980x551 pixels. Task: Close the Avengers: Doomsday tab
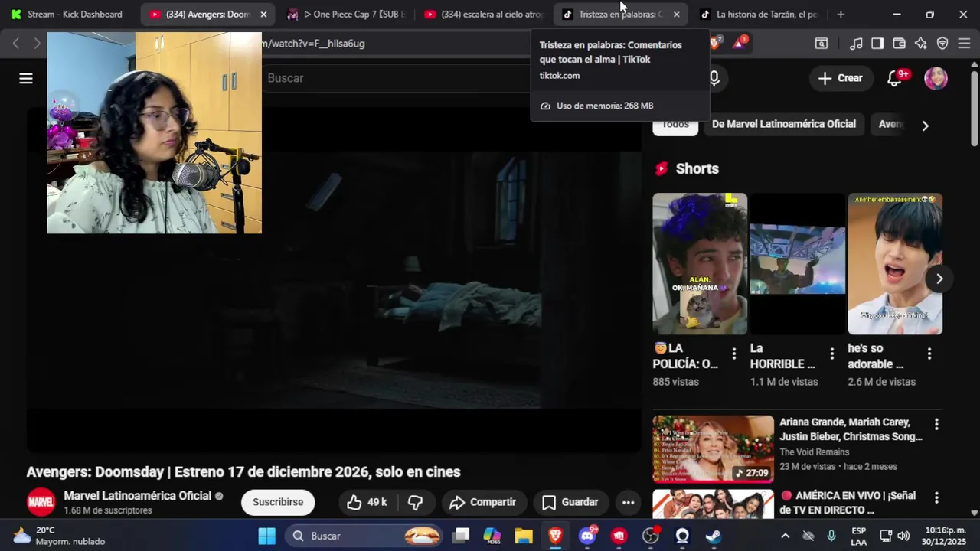[263, 14]
